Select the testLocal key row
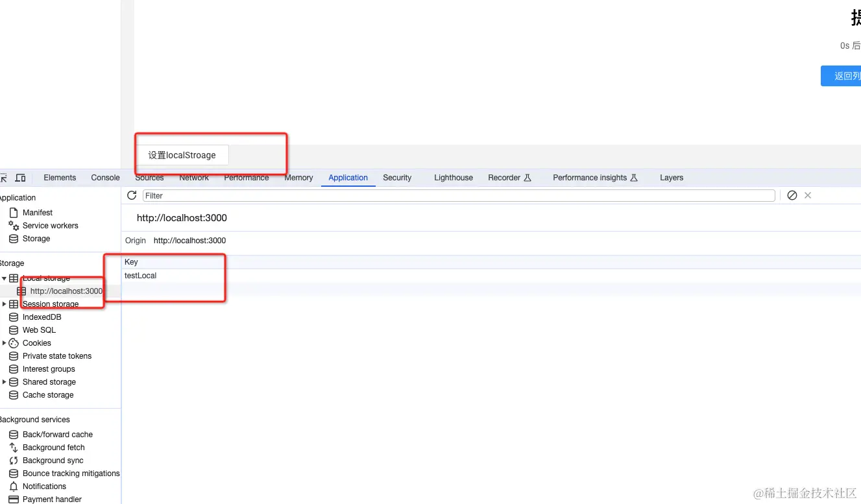Image resolution: width=861 pixels, height=504 pixels. pos(491,276)
